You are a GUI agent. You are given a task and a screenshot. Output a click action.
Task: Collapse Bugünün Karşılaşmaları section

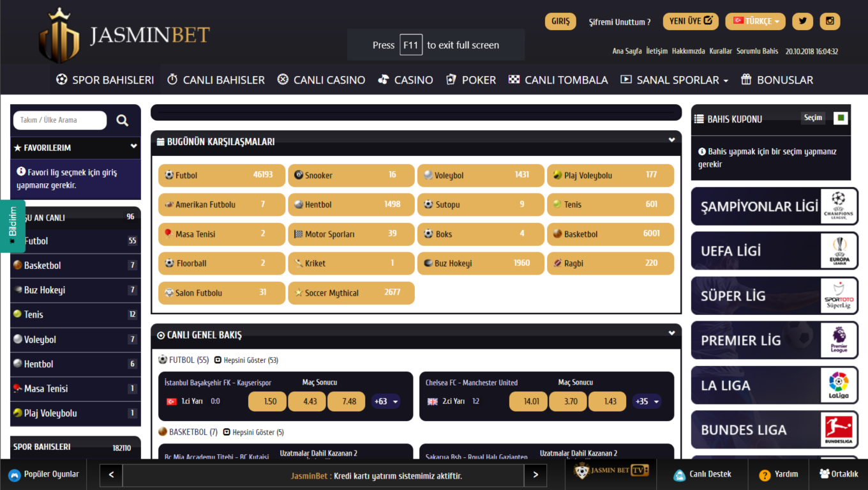[x=671, y=140]
